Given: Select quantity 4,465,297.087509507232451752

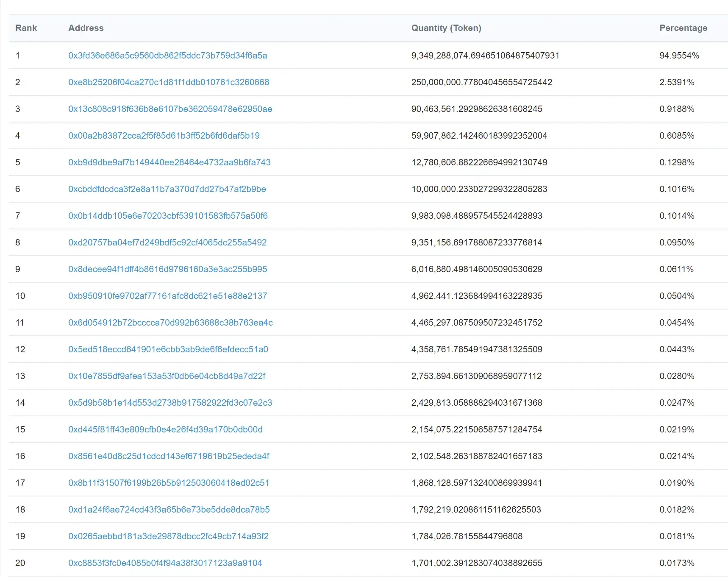Looking at the screenshot, I should point(477,323).
